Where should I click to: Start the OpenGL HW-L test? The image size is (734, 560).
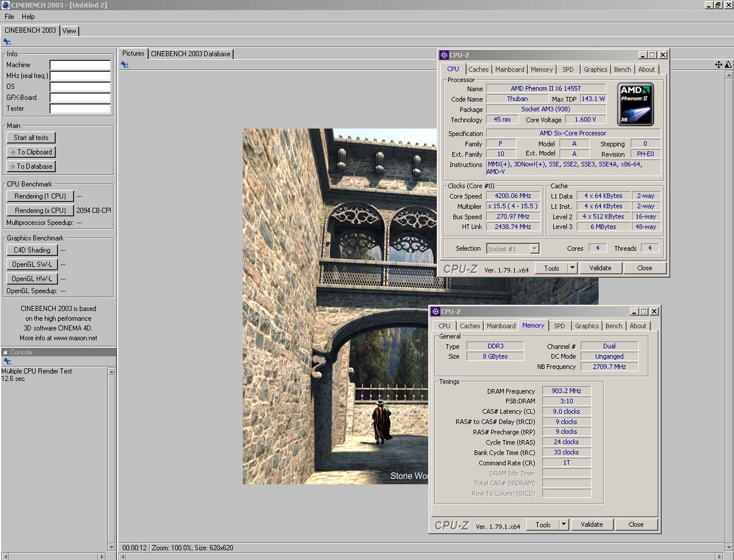[x=32, y=279]
